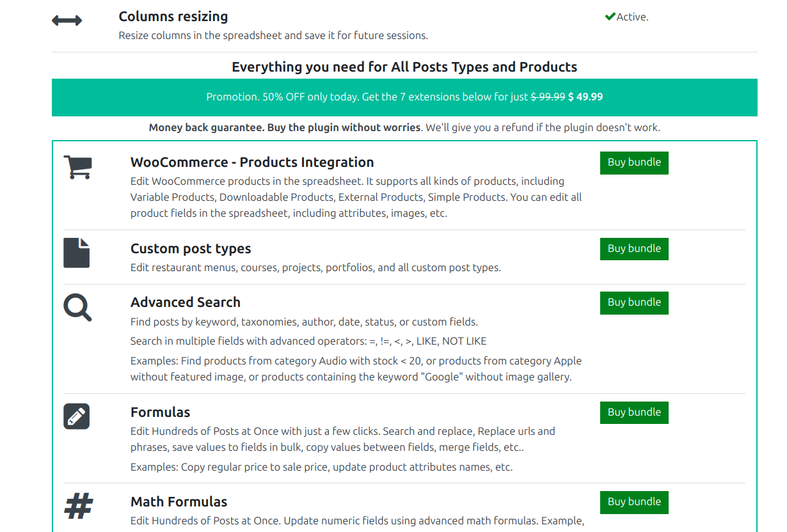The width and height of the screenshot is (787, 532).
Task: Select the WooCommerce - Products Integration heading
Action: [252, 162]
